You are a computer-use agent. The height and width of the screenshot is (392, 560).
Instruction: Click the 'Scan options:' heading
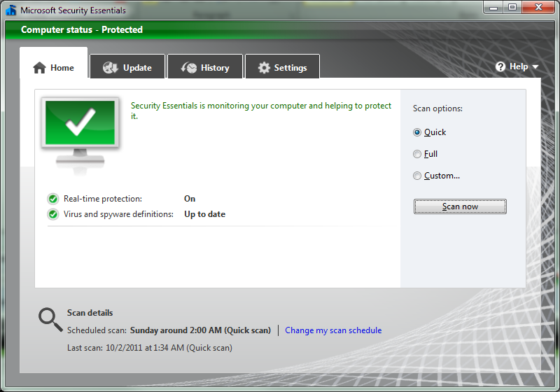(x=437, y=108)
